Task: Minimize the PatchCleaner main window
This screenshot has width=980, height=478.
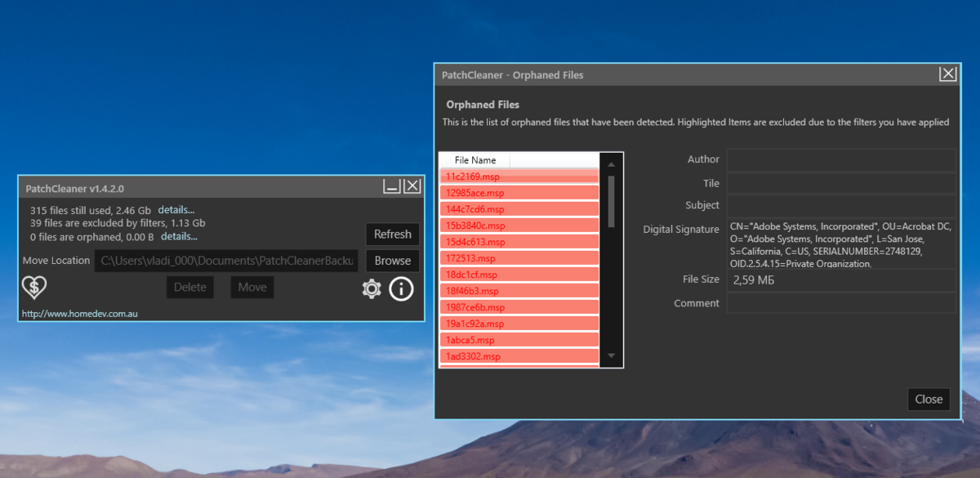Action: tap(392, 186)
